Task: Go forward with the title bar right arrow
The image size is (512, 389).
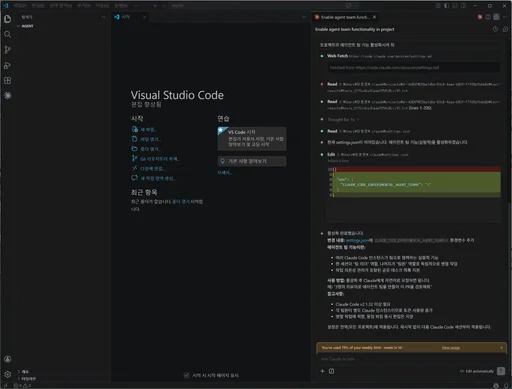Action: [164, 6]
